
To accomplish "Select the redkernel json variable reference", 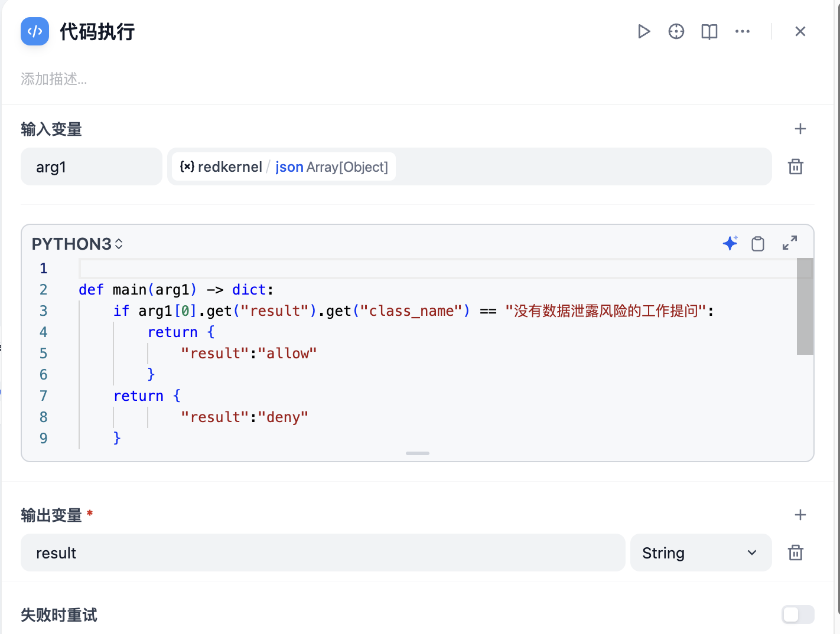I will [284, 167].
